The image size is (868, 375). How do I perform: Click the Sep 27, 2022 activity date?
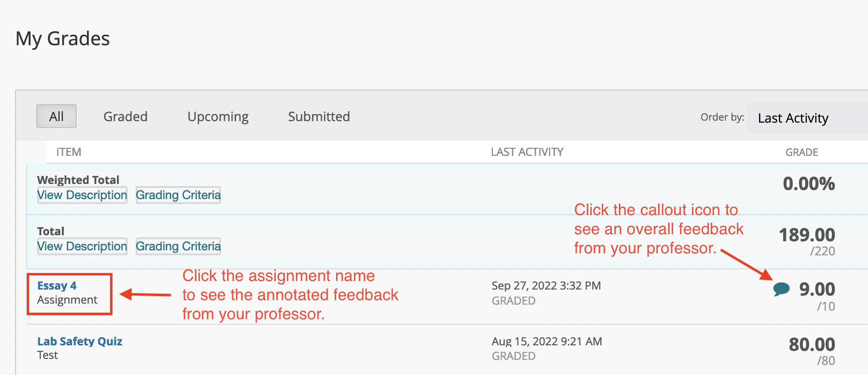tap(546, 286)
